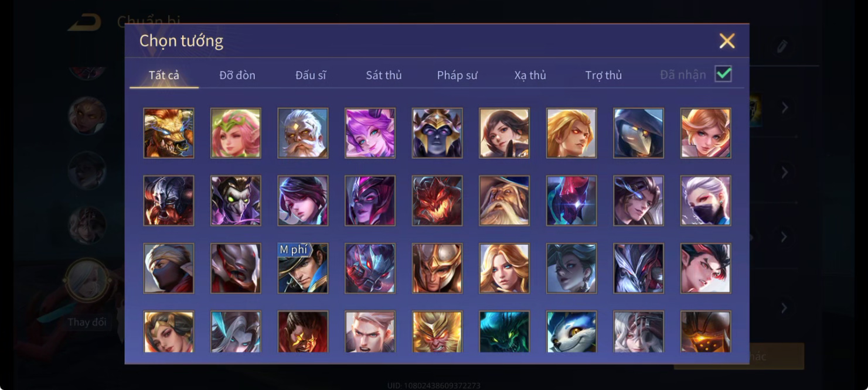Switch to the "Đấu sĩ" tab
This screenshot has width=868, height=390.
311,75
